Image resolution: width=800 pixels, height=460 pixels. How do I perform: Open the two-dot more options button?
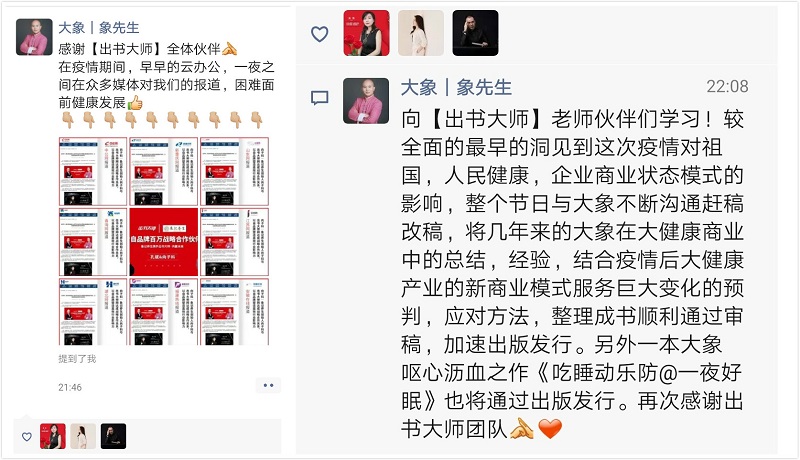tap(268, 386)
